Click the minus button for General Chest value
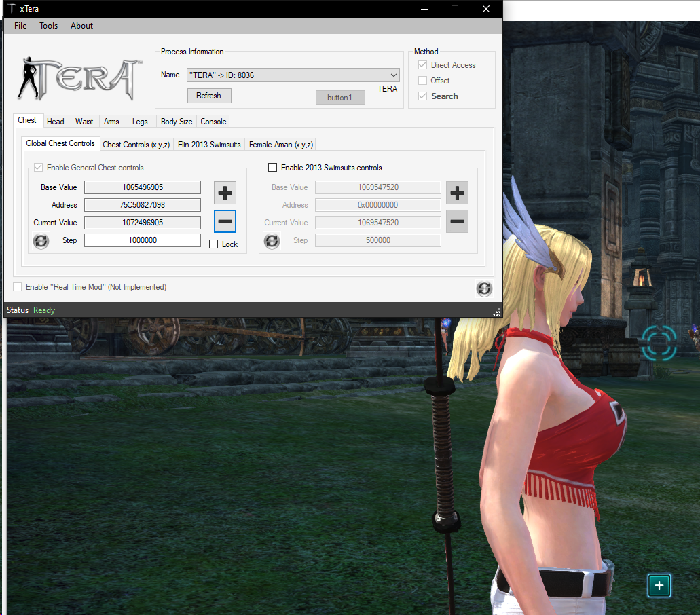 click(x=225, y=221)
